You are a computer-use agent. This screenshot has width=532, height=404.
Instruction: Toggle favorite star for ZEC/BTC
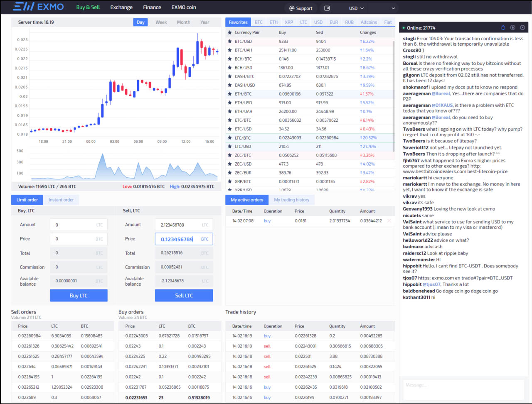pyautogui.click(x=229, y=155)
